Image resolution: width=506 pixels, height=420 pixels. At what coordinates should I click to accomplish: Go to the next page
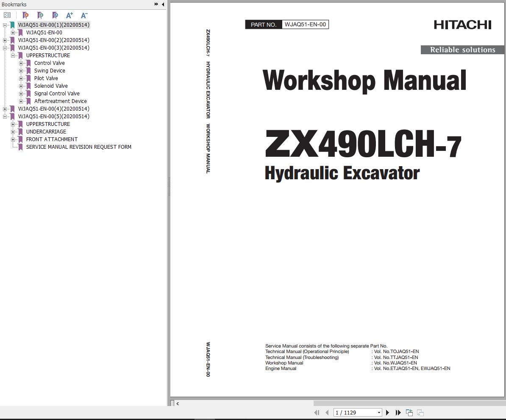tap(388, 412)
